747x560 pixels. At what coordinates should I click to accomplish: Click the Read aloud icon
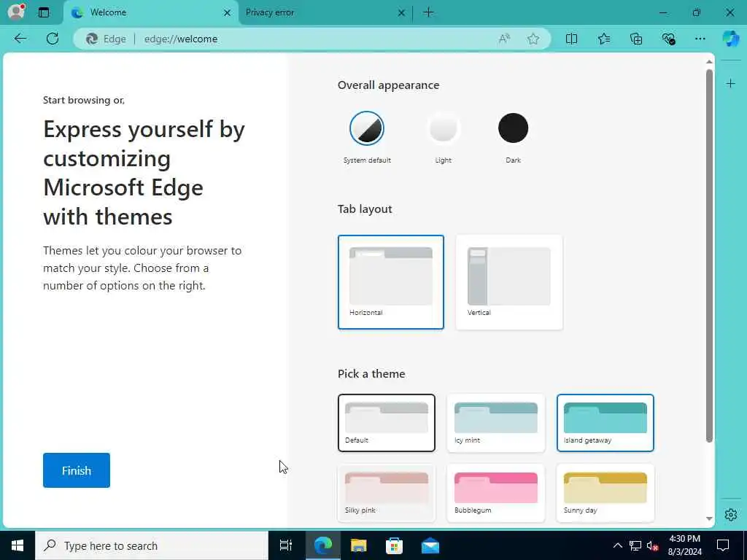[x=504, y=39]
